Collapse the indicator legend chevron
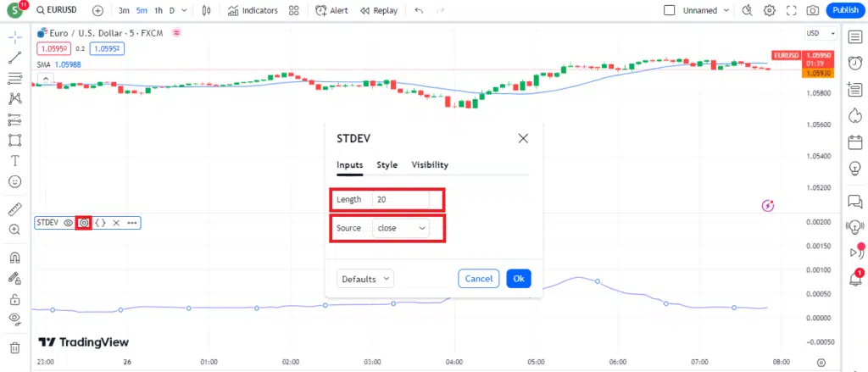Viewport: 868px width, 372px height. tap(46, 77)
